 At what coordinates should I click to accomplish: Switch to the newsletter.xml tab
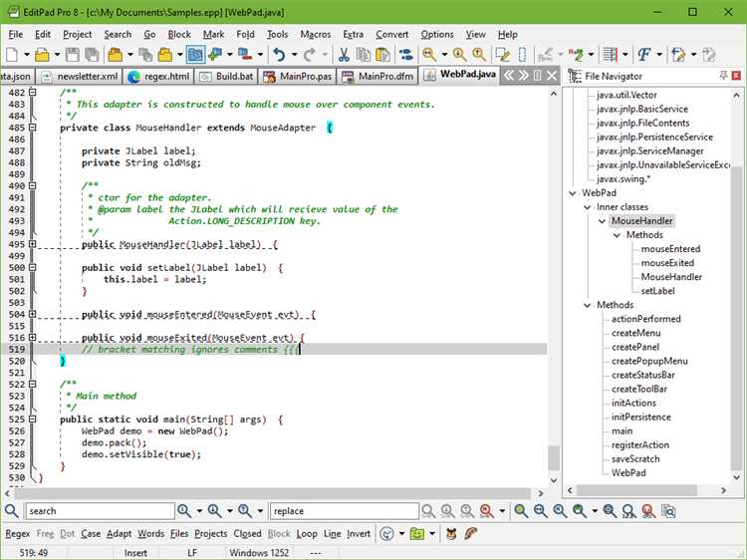click(80, 77)
